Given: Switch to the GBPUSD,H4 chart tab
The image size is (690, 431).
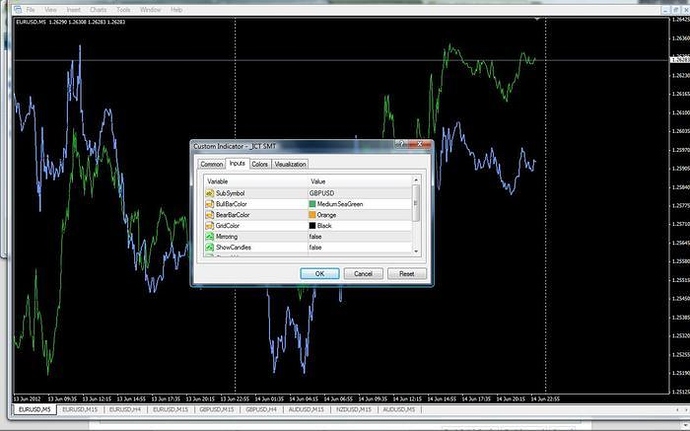Looking at the screenshot, I should pos(261,409).
